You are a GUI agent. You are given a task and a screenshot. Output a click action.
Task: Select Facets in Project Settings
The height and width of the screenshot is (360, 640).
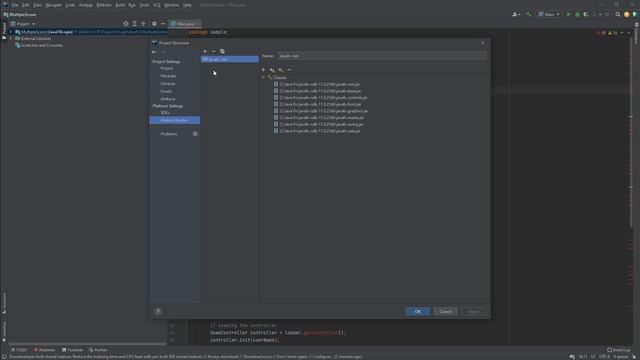166,91
